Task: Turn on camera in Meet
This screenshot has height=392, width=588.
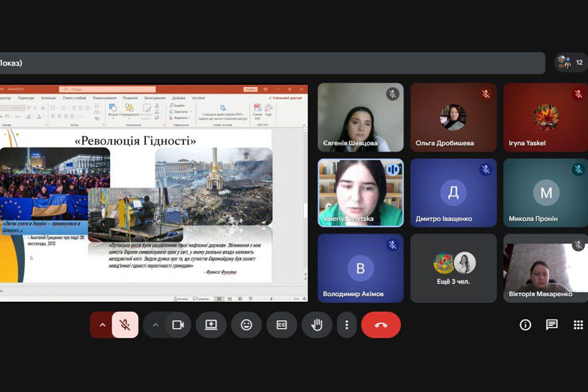Action: coord(178,325)
